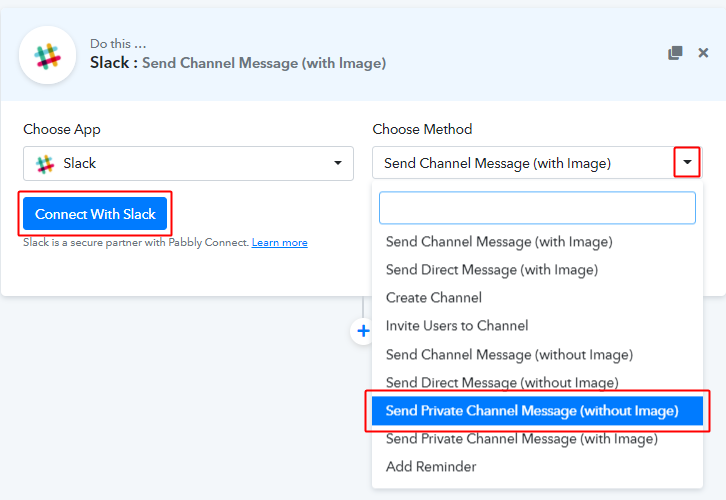Click the Connect With Slack button
The height and width of the screenshot is (500, 726).
pyautogui.click(x=95, y=213)
